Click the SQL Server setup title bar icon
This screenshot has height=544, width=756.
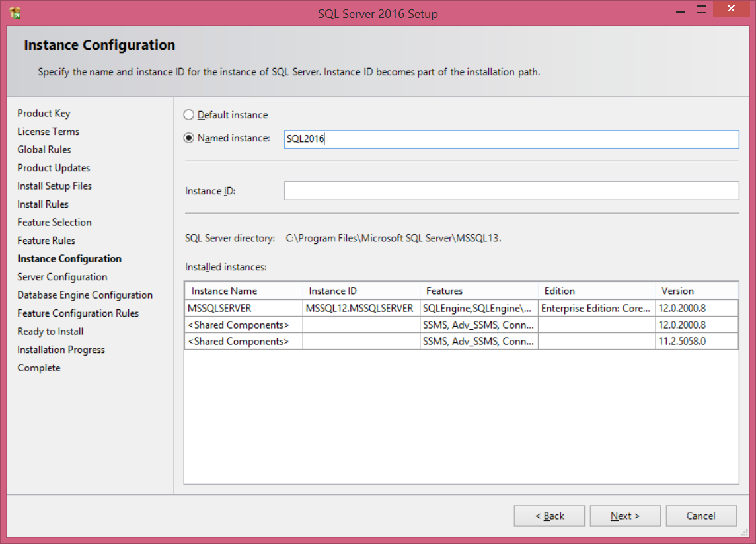[x=15, y=13]
